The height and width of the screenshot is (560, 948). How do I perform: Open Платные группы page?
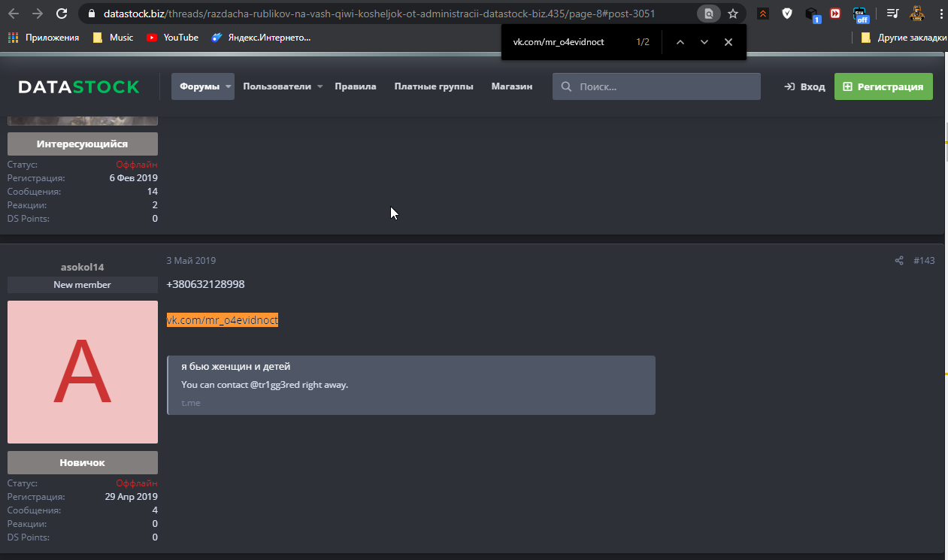pos(434,86)
